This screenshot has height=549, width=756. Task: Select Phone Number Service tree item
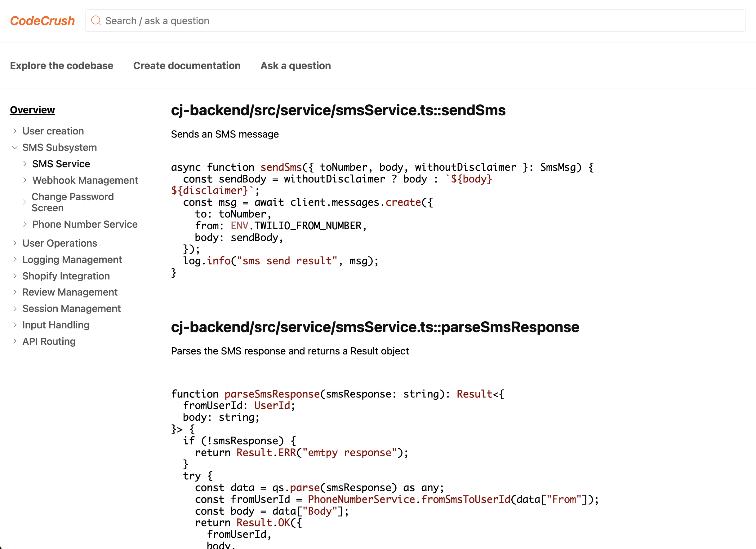(x=85, y=224)
